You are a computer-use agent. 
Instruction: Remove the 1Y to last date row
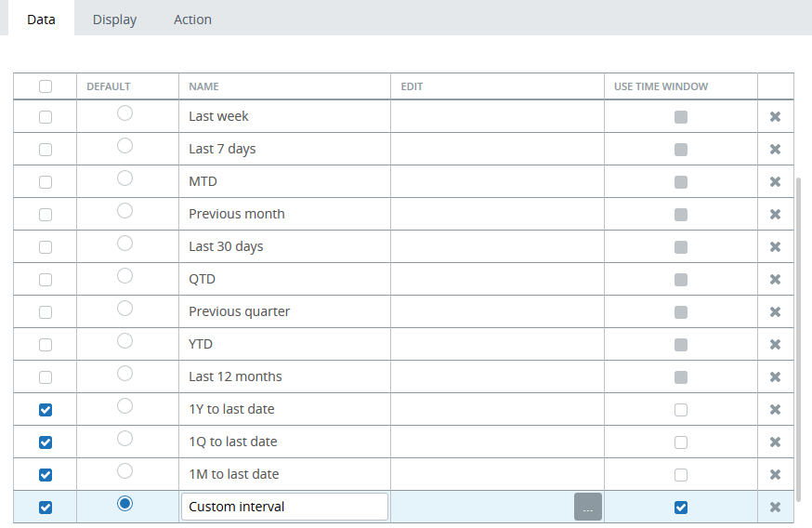(x=775, y=410)
